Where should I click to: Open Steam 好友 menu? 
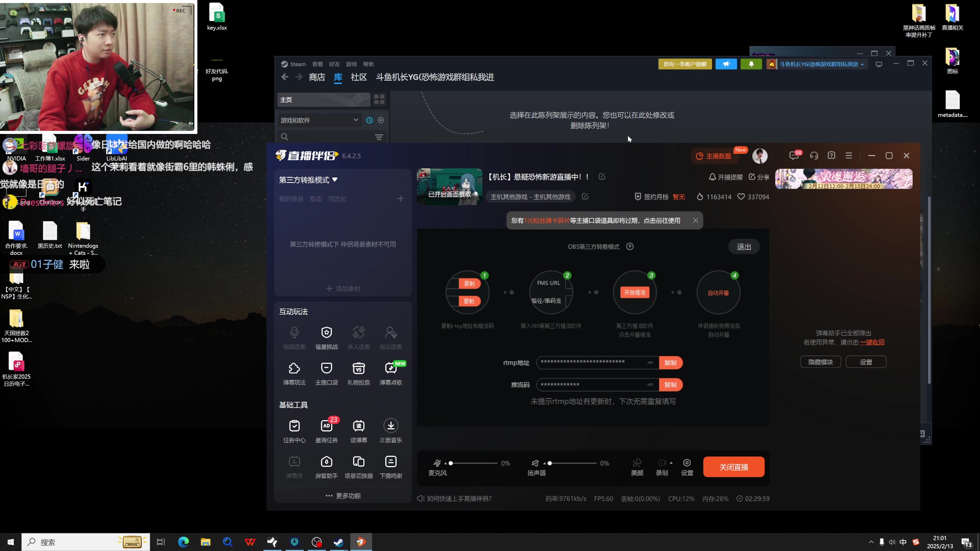click(334, 64)
